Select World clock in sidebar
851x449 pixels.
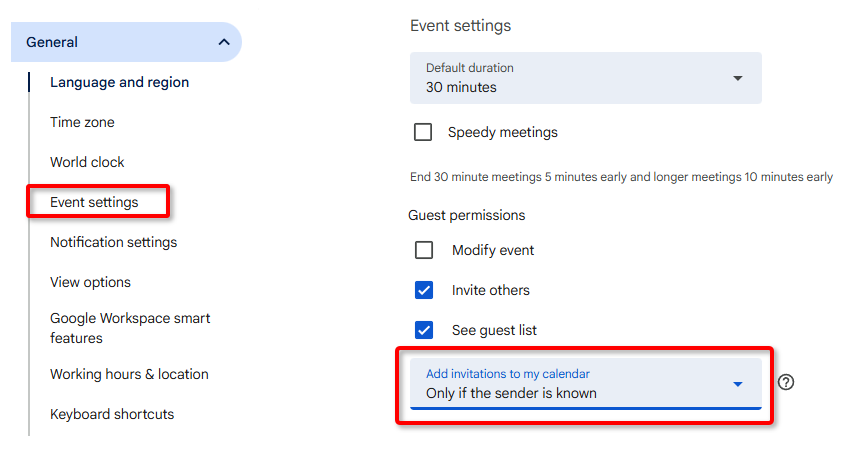coord(87,162)
